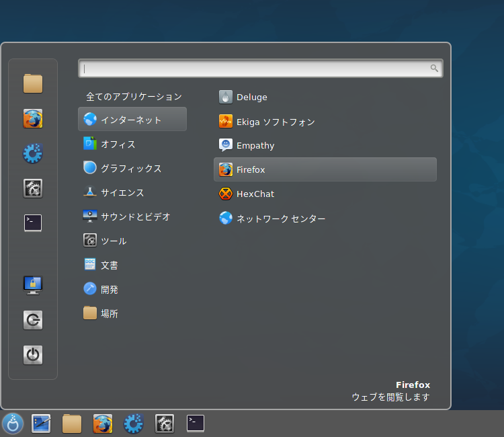Launch terminal from the taskbar
Viewport: 504px width, 437px height.
click(196, 423)
